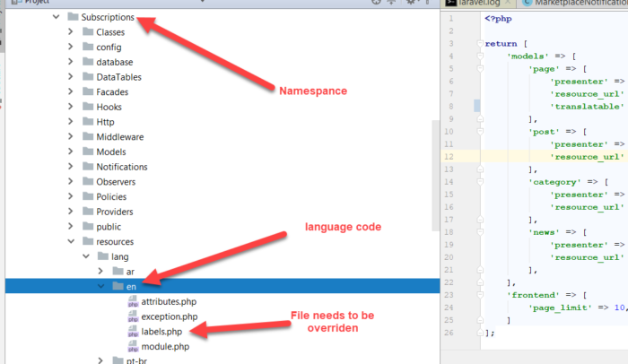
Task: Select the Subscriptions folder in project tree
Action: coord(108,17)
